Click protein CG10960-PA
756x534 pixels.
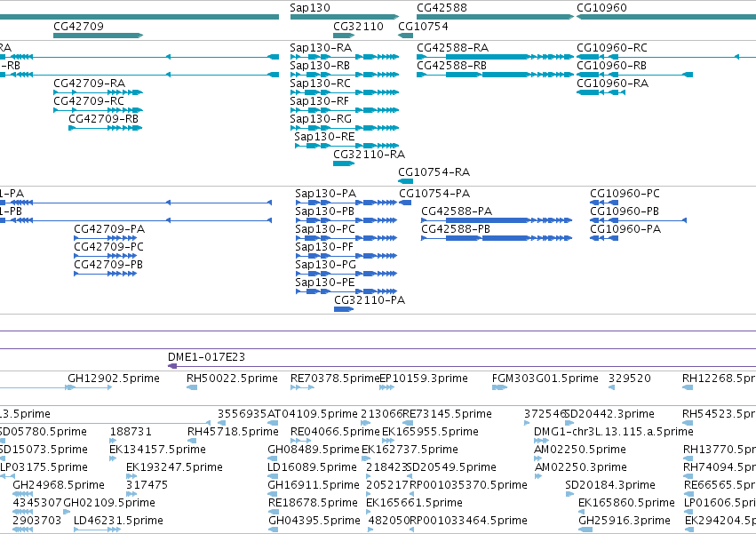[625, 229]
